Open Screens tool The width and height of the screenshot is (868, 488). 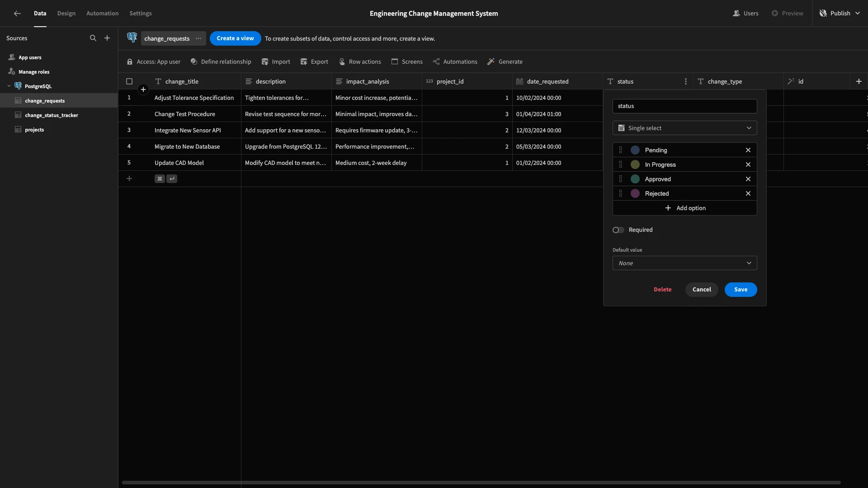(407, 62)
